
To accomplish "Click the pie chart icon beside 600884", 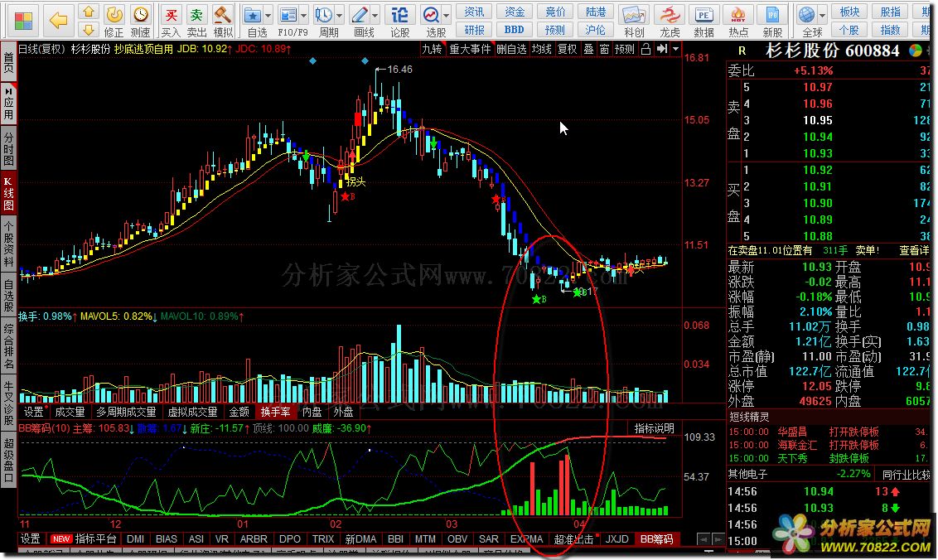I will tap(916, 51).
